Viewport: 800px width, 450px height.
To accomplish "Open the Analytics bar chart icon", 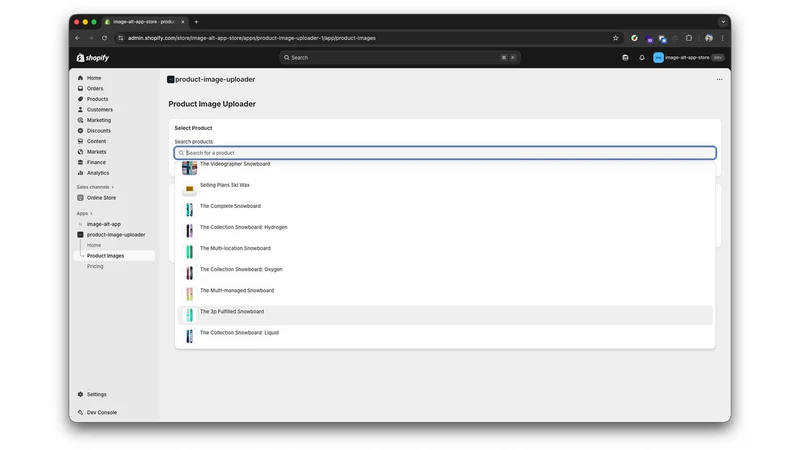I will click(x=80, y=173).
